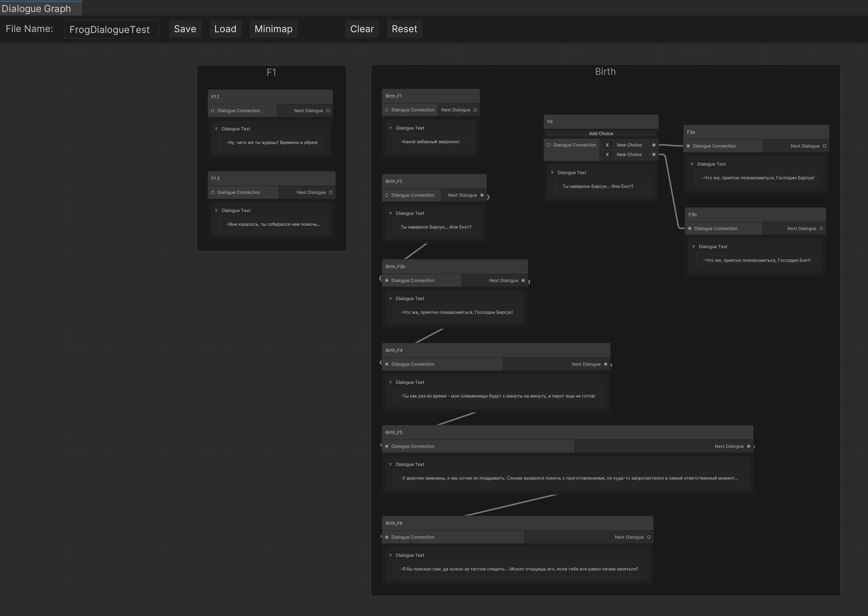Click F3b Dialogue Connection input port
This screenshot has width=868, height=616.
tap(690, 229)
